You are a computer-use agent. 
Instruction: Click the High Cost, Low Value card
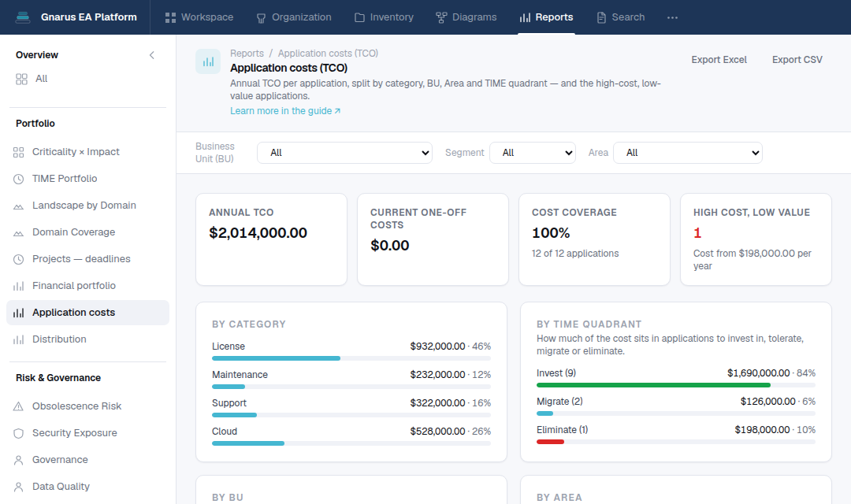coord(756,239)
